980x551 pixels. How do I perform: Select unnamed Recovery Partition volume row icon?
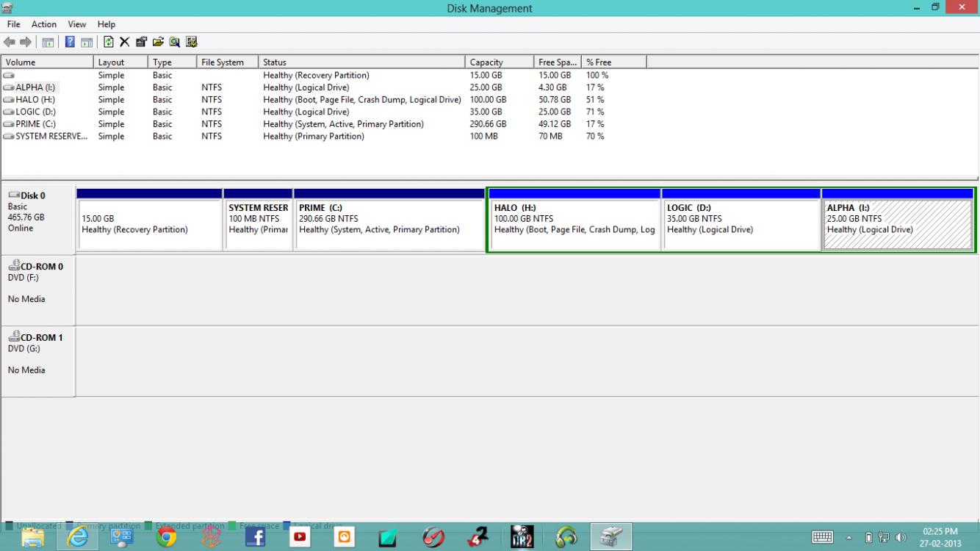[x=9, y=76]
